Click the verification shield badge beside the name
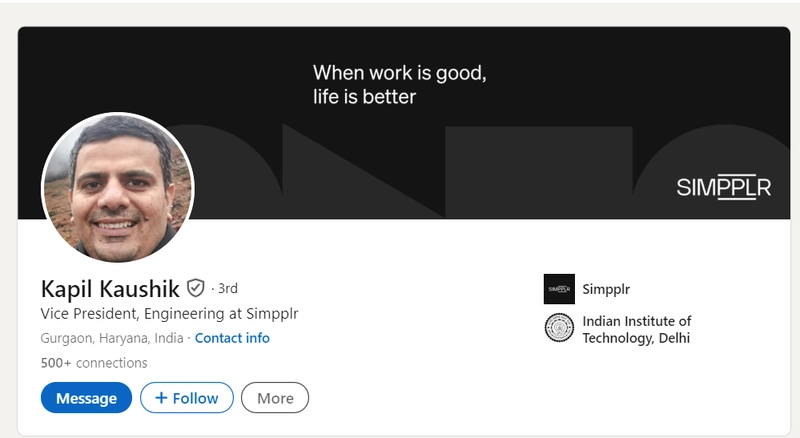 point(195,288)
